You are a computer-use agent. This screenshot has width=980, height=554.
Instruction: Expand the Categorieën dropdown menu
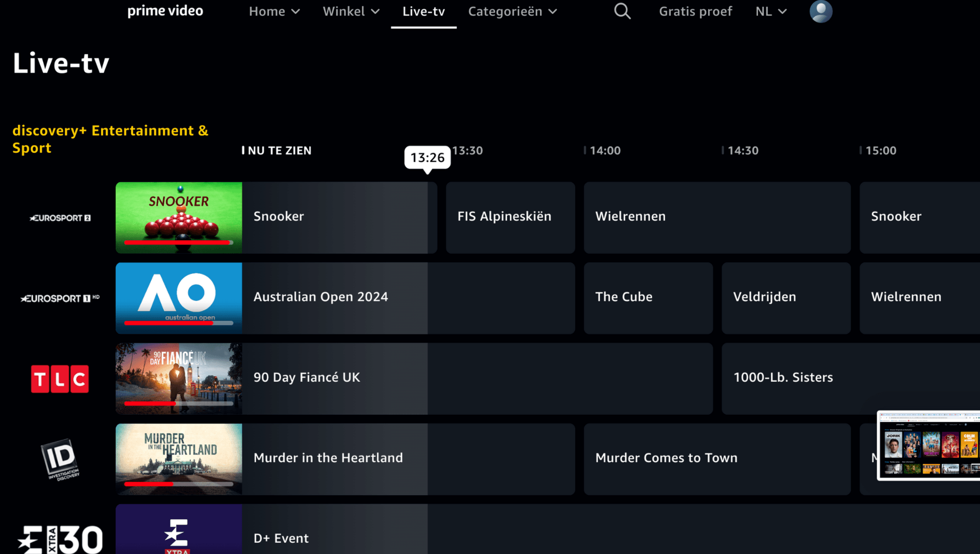[513, 11]
